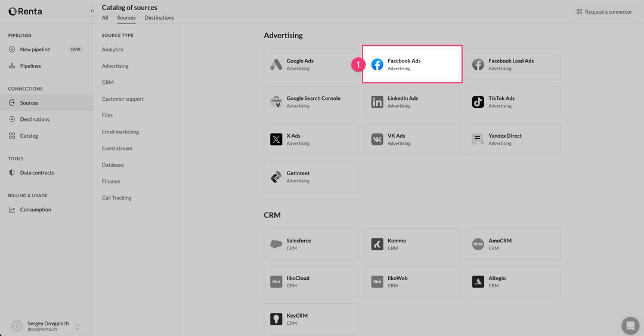Go to Data contracts in Tools
Screen dimensions: 644x336
coord(37,173)
